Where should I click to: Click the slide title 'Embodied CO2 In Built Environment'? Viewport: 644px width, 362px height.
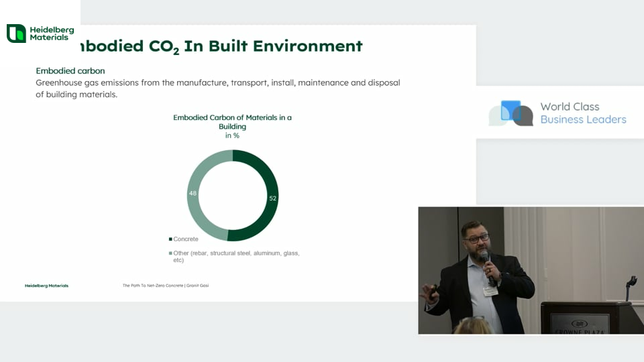220,46
